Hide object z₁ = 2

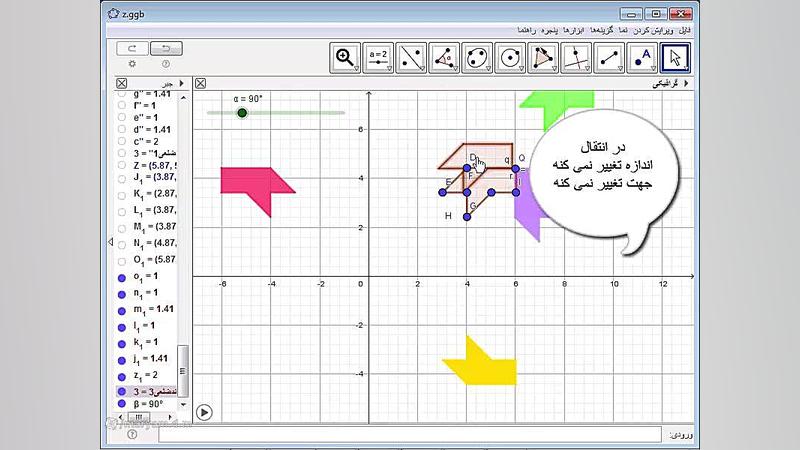pos(121,377)
